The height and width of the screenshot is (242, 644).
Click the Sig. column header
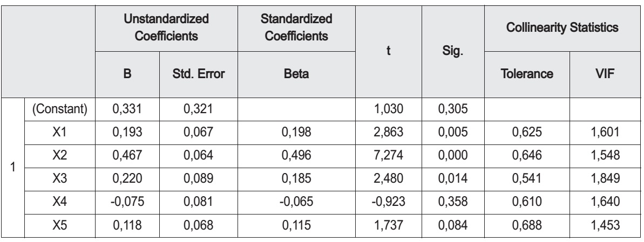[453, 51]
